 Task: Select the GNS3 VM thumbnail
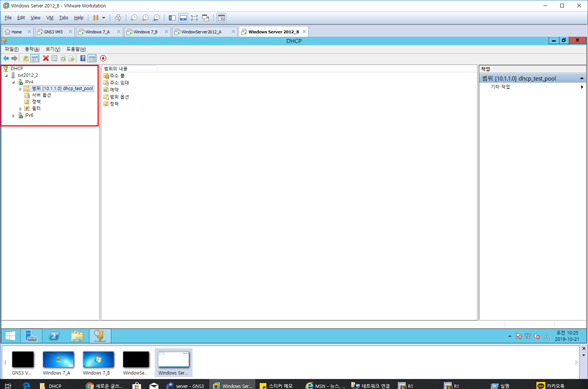(23, 363)
